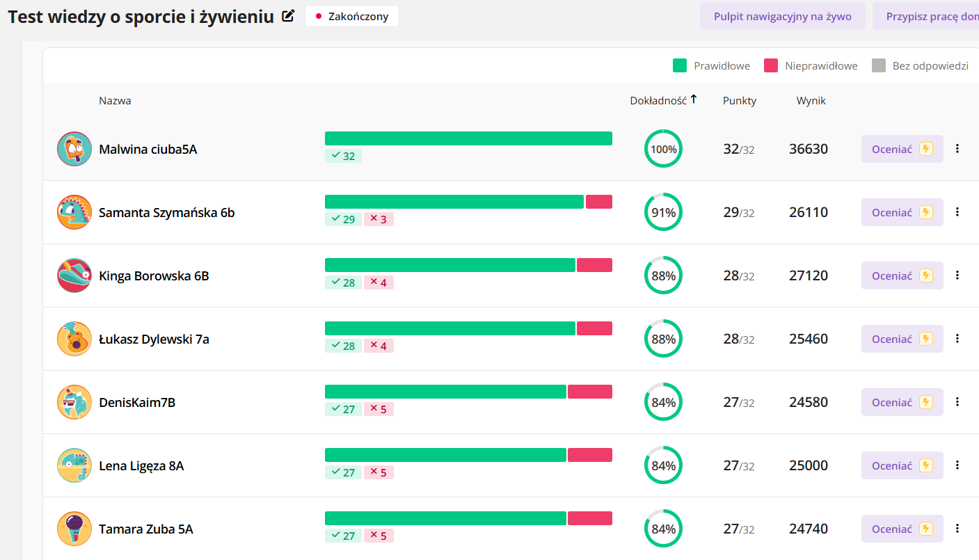The image size is (979, 560).
Task: Open Lena Ligęza 8A's avatar
Action: 74,465
